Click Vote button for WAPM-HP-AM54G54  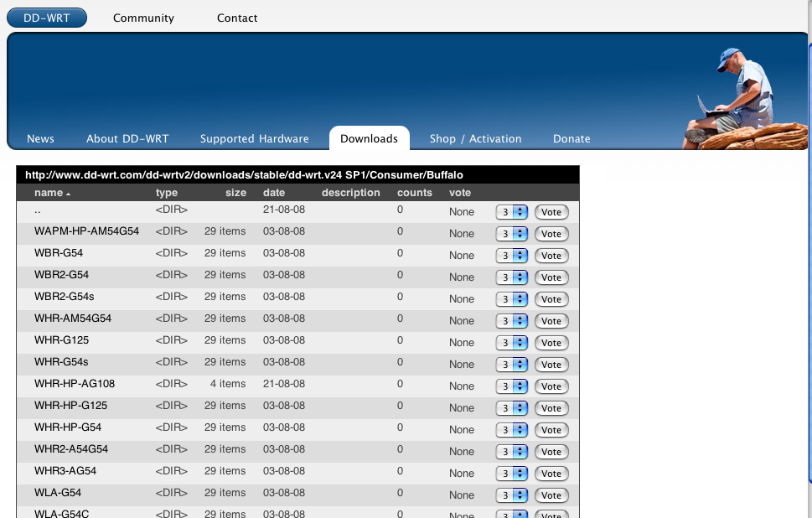[x=551, y=234]
